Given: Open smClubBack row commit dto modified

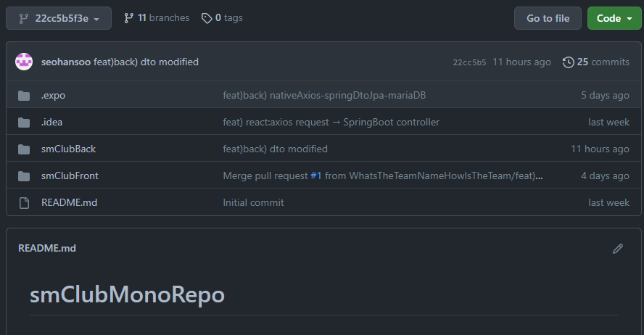Looking at the screenshot, I should coord(275,149).
